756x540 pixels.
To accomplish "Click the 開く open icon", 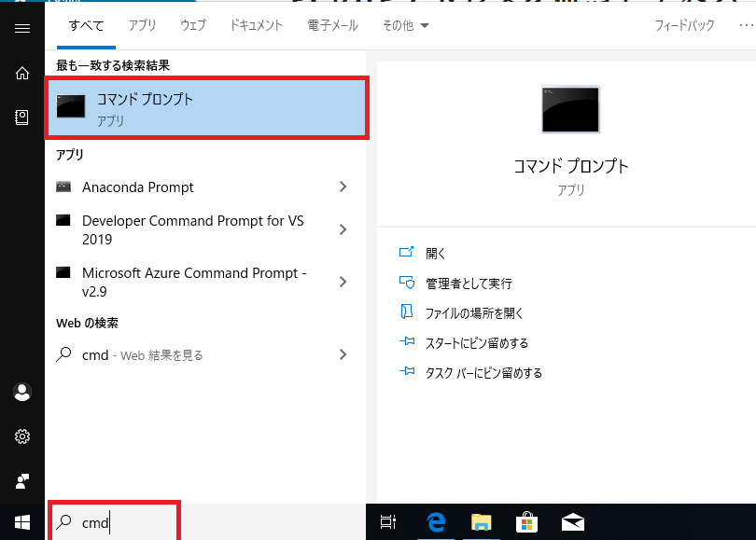I will point(406,252).
